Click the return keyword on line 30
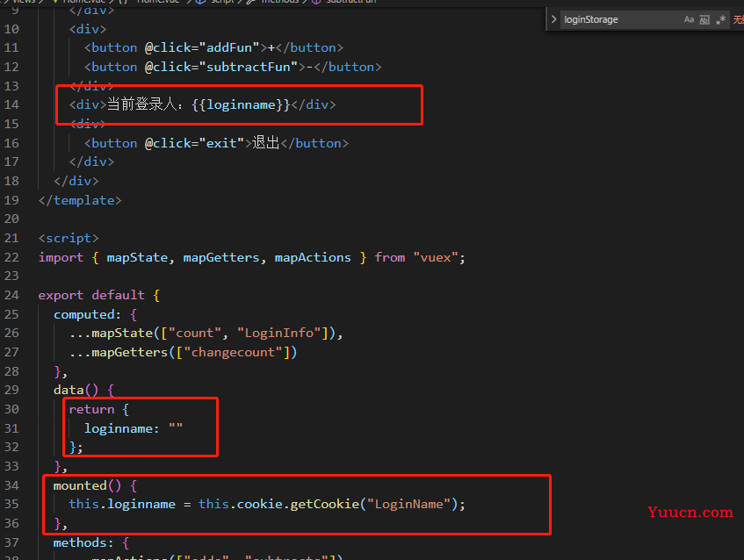 [x=91, y=409]
